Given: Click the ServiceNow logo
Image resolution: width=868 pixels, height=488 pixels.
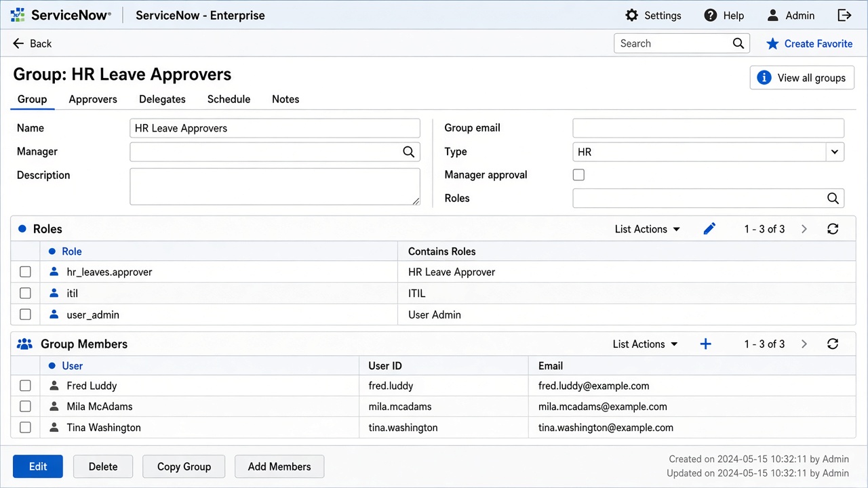Looking at the screenshot, I should click(x=60, y=15).
